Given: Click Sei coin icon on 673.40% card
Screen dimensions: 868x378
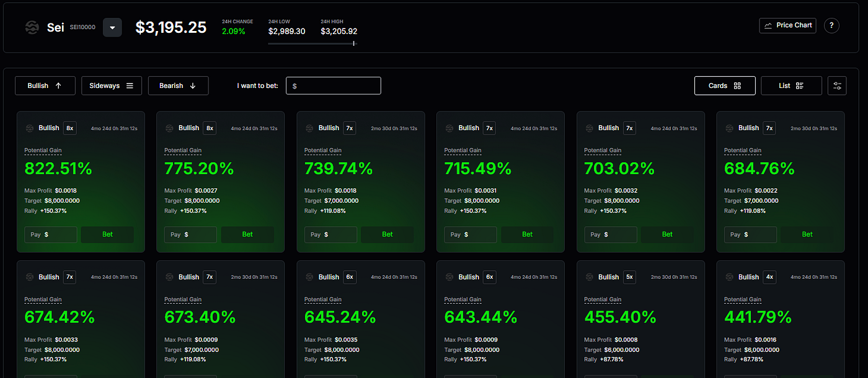Looking at the screenshot, I should pos(169,277).
